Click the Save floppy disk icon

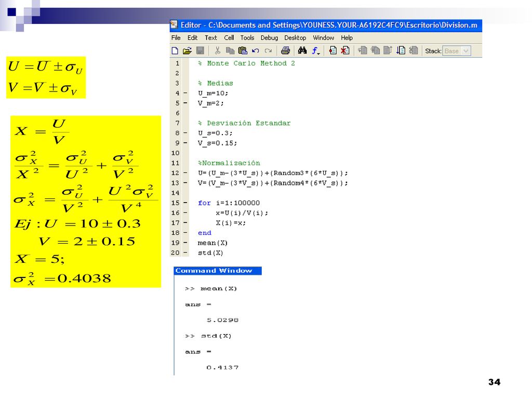point(200,51)
